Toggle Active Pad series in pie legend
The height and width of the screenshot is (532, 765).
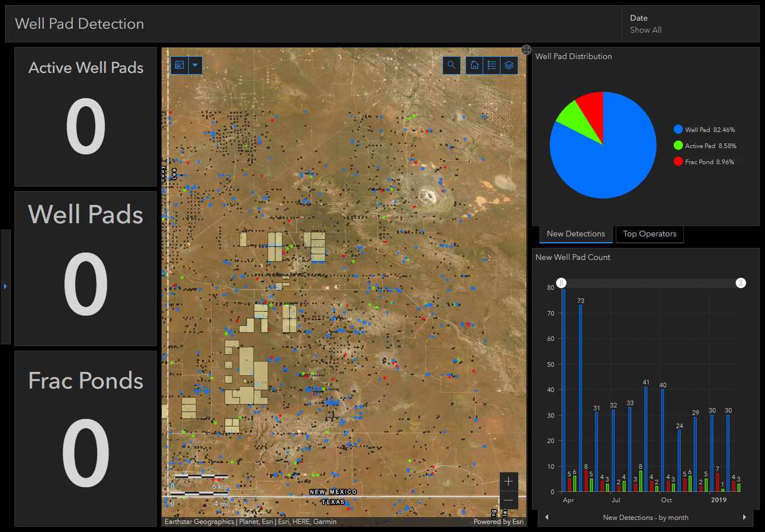click(705, 146)
